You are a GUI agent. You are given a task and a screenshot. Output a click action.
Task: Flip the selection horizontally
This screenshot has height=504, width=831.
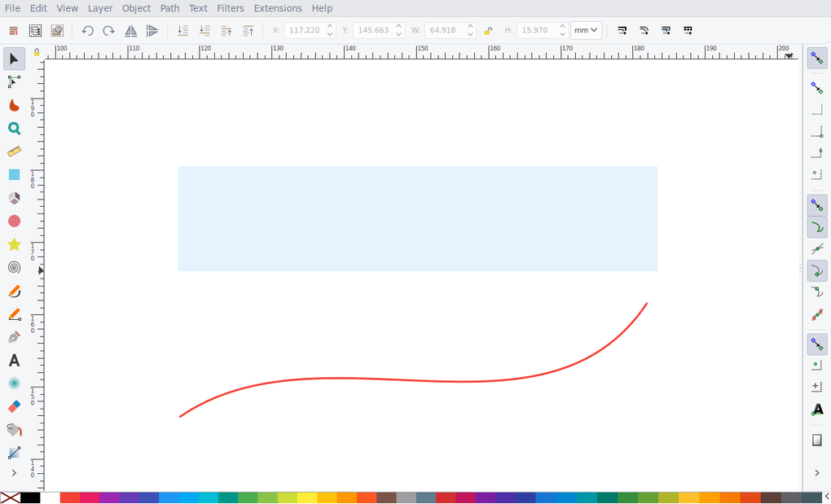[130, 30]
